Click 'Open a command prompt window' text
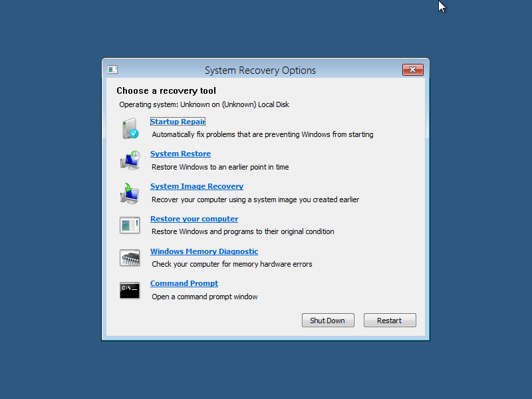The height and width of the screenshot is (399, 532). [x=205, y=297]
